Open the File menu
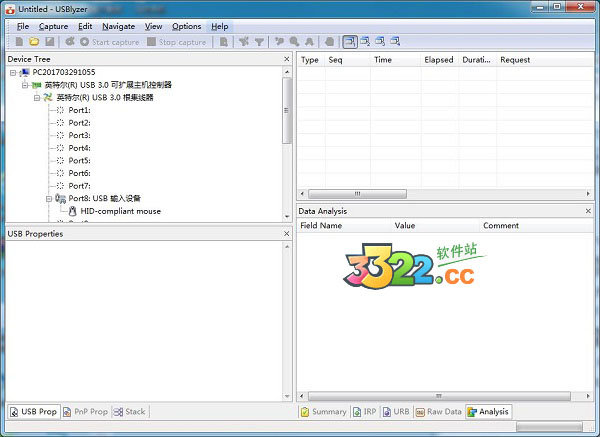The width and height of the screenshot is (600, 437). pyautogui.click(x=23, y=26)
